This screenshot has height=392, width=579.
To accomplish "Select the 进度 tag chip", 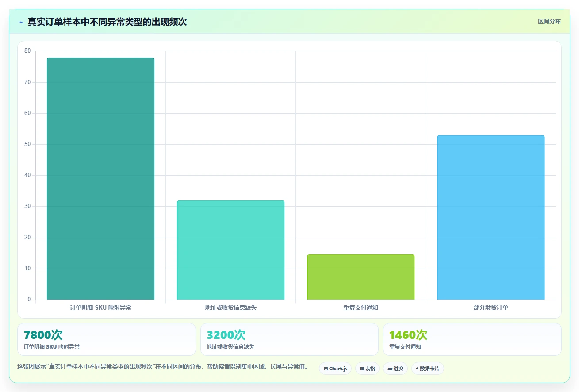I will tap(395, 369).
